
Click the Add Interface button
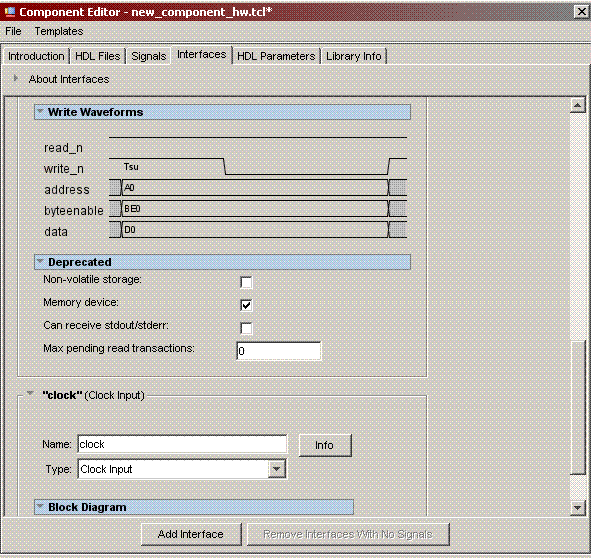[191, 534]
